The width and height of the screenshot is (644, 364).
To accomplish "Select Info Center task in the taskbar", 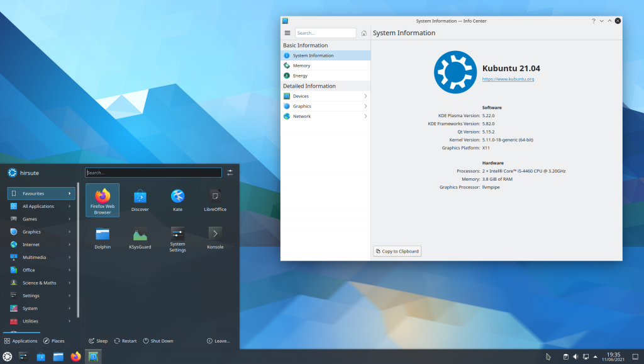I will 93,356.
